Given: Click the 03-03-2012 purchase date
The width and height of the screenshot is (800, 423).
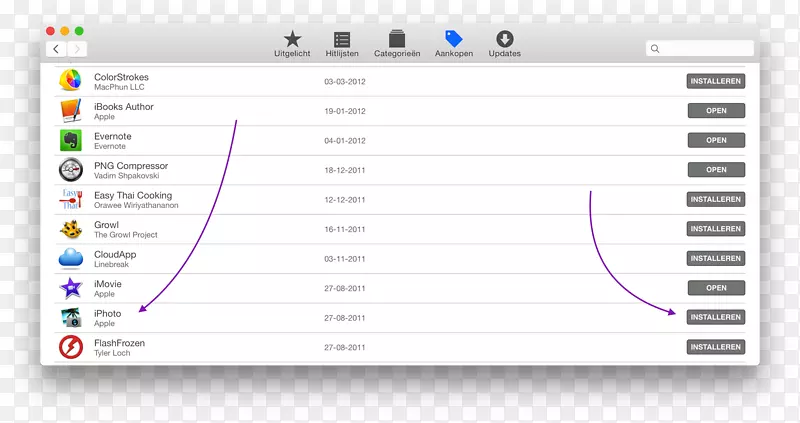Looking at the screenshot, I should click(345, 82).
